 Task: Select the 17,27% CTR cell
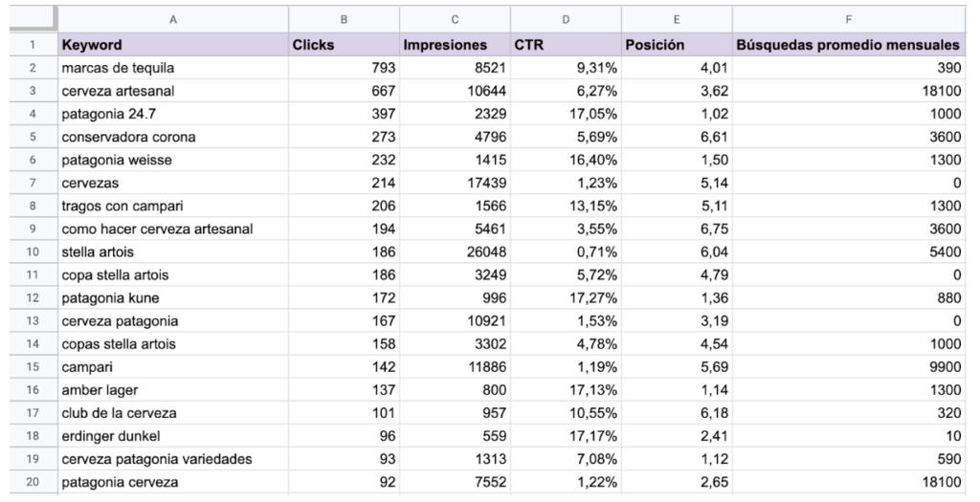click(566, 297)
